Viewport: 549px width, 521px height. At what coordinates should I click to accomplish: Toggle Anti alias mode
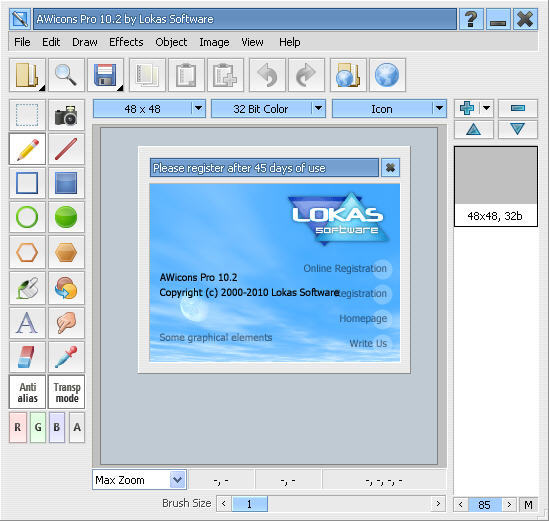pos(27,392)
